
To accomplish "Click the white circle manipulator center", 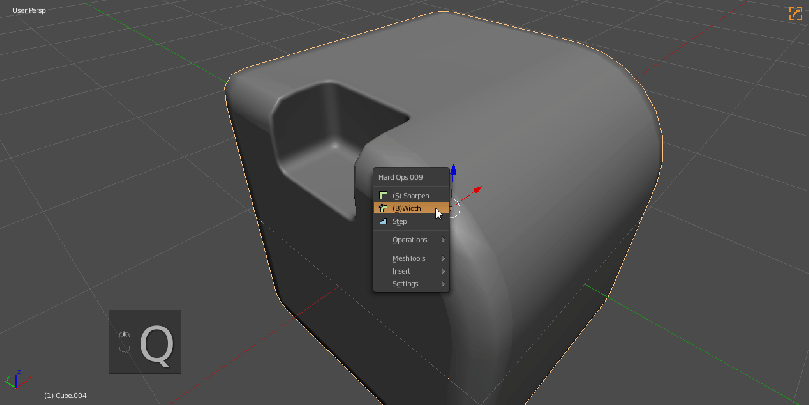I will (454, 207).
